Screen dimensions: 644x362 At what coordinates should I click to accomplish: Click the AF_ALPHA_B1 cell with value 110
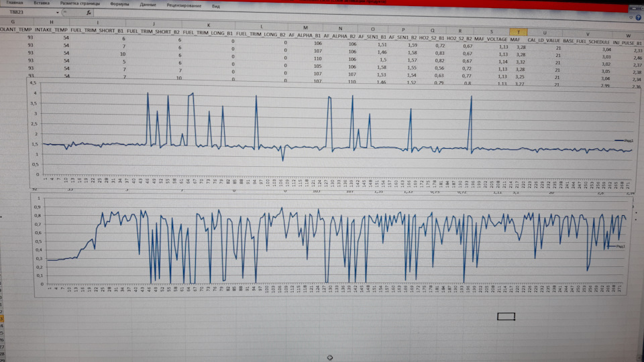[x=317, y=59]
